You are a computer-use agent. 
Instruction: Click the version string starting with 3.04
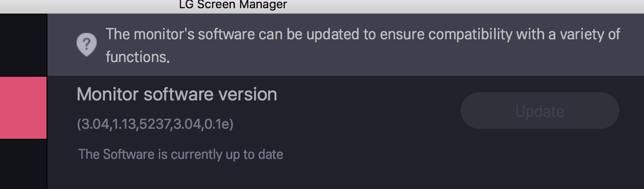click(x=155, y=124)
